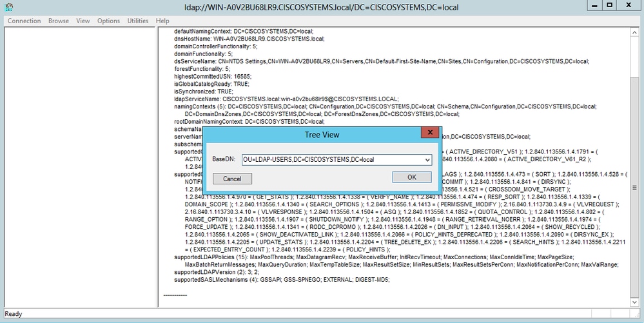Click the supportedLDAPVersion (2) line
Image resolution: width=644 pixels, height=323 pixels.
click(217, 273)
